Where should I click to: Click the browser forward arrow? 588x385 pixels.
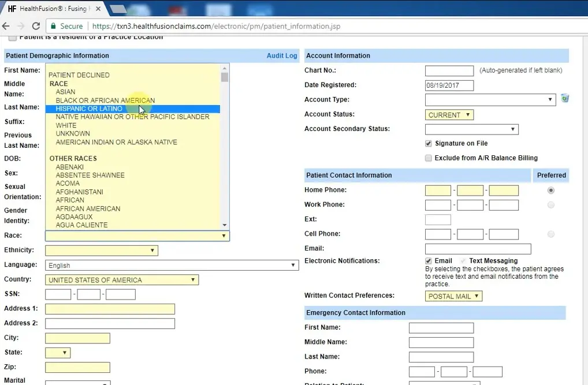(21, 27)
